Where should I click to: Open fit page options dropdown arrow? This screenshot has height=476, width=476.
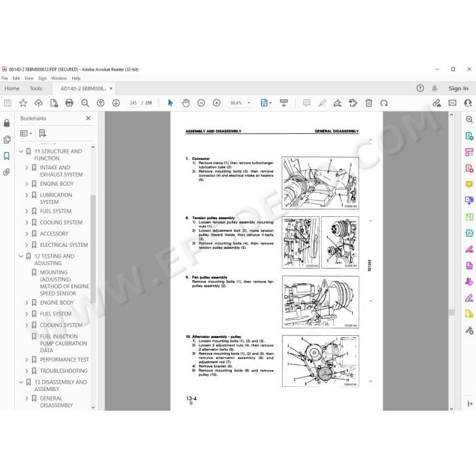(271, 103)
